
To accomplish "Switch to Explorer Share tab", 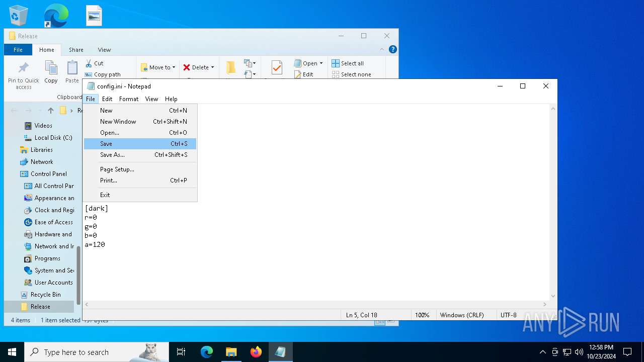I will (x=76, y=50).
